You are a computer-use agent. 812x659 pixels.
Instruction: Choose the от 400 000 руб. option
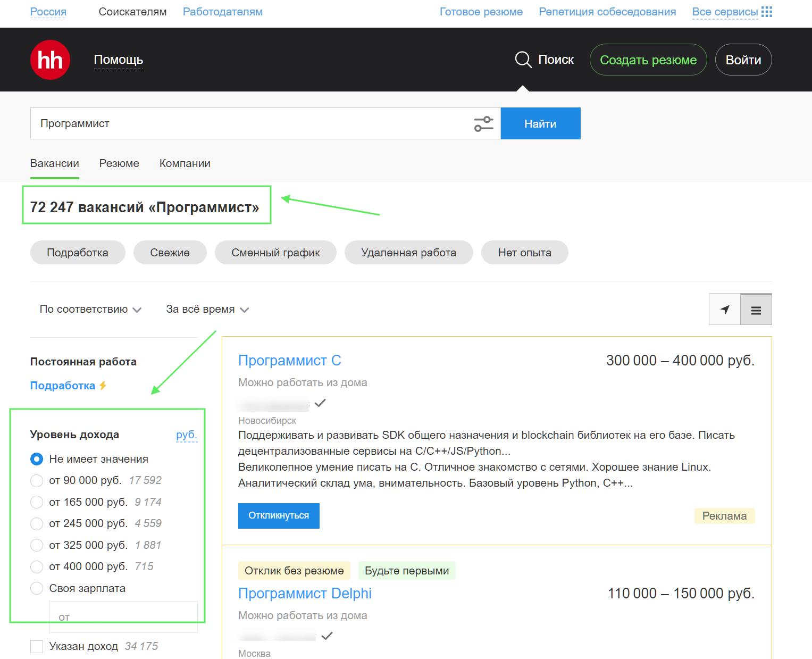pos(37,567)
